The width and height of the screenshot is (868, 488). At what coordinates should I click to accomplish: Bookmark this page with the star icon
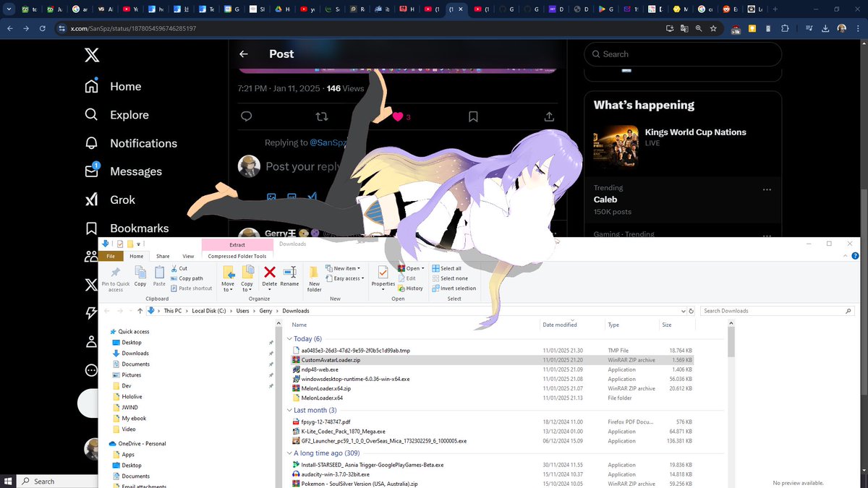(713, 28)
